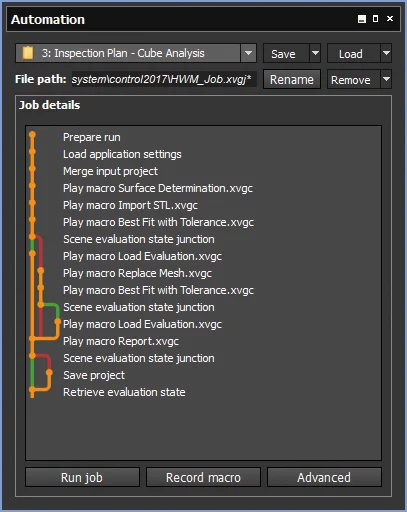Open the job selection dropdown arrow
Viewport: 407px width, 512px height.
[248, 53]
